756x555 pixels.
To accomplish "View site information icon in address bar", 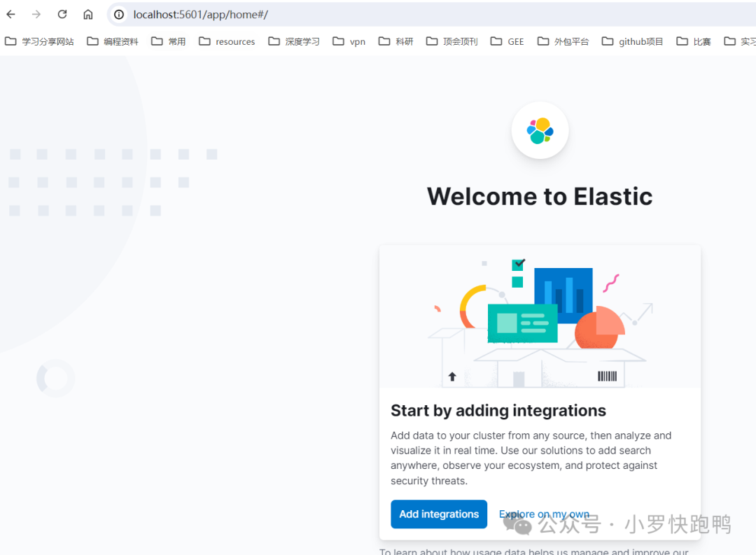I will pos(118,15).
